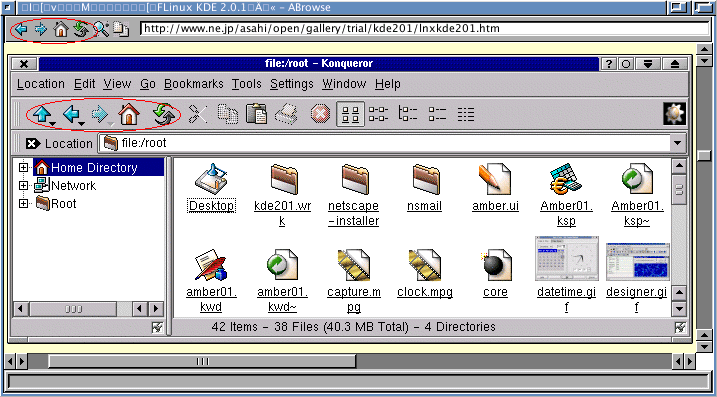Open Amber01.ksp~ backup file

point(637,178)
